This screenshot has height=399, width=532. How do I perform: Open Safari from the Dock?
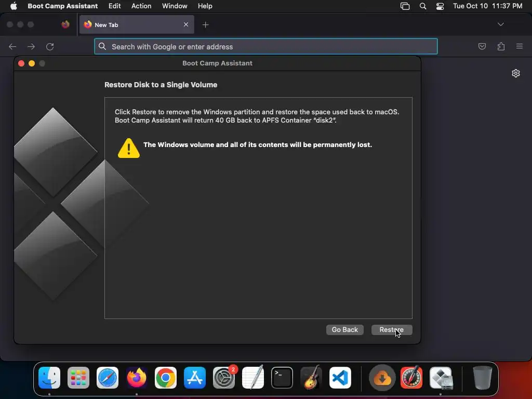click(x=108, y=378)
